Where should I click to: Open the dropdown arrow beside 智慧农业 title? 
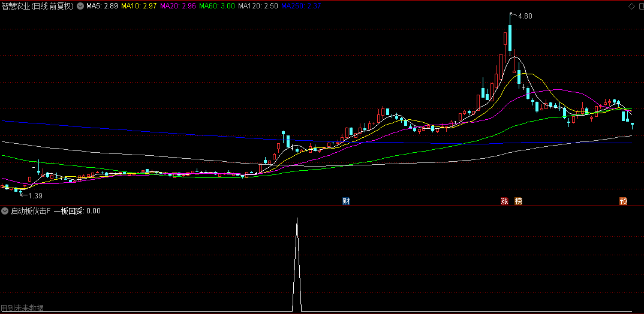coord(80,6)
